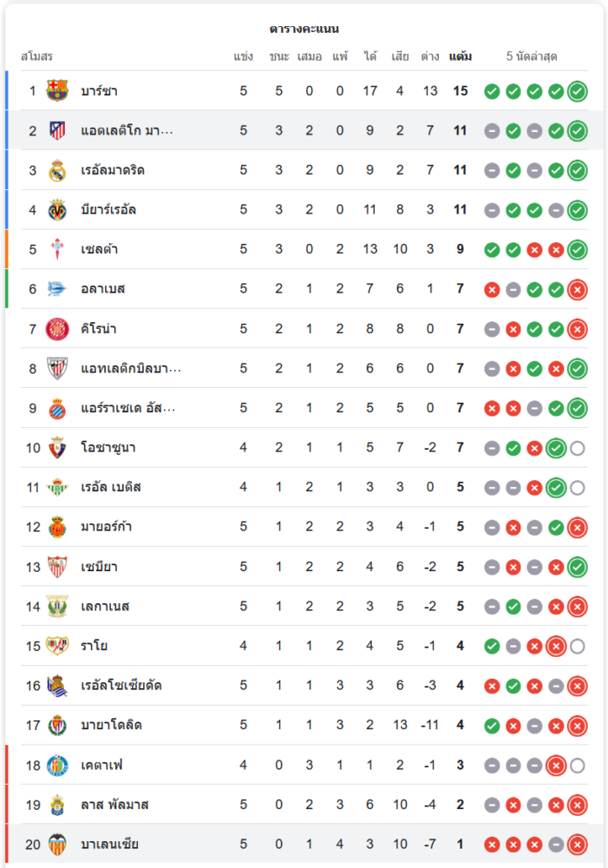Click the Real Betis crest icon
Screen dimensions: 608x868
click(x=57, y=487)
